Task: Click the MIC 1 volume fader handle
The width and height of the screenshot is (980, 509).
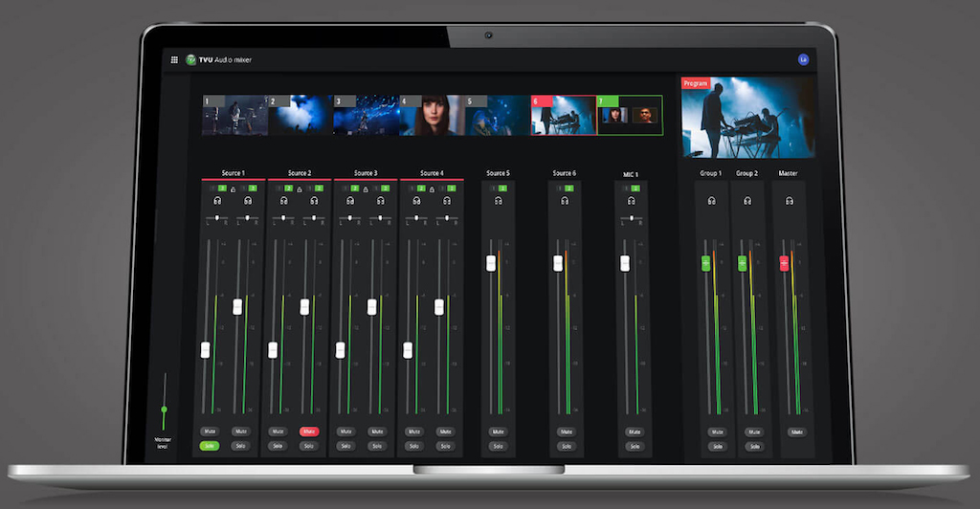Action: [x=624, y=263]
